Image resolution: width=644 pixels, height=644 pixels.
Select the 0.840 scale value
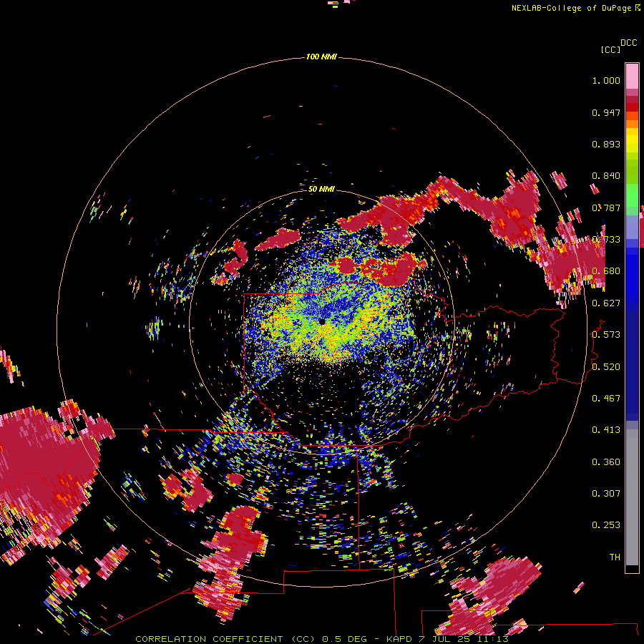coord(606,176)
